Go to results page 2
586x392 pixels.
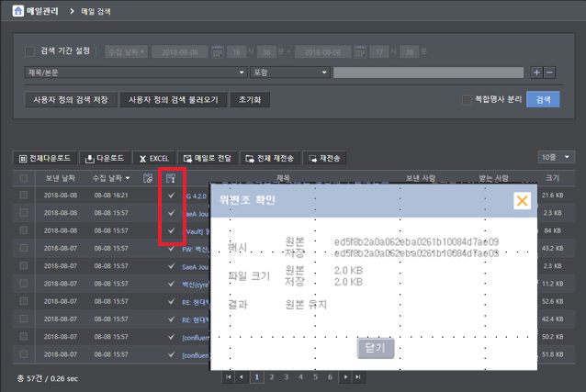point(271,377)
